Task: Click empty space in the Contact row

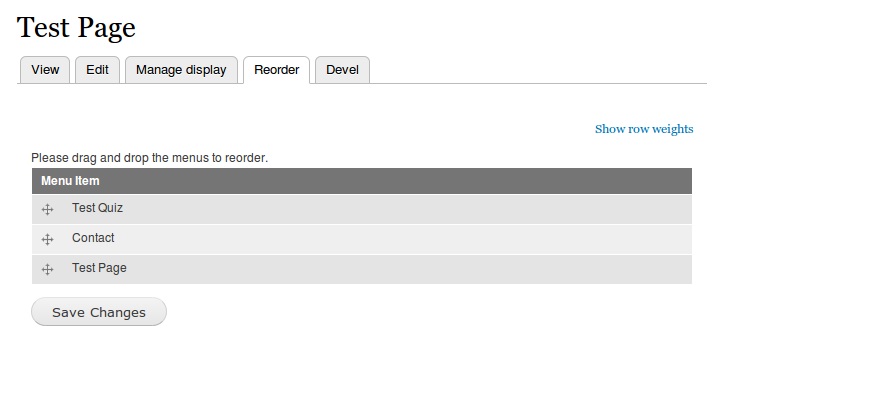Action: point(399,239)
